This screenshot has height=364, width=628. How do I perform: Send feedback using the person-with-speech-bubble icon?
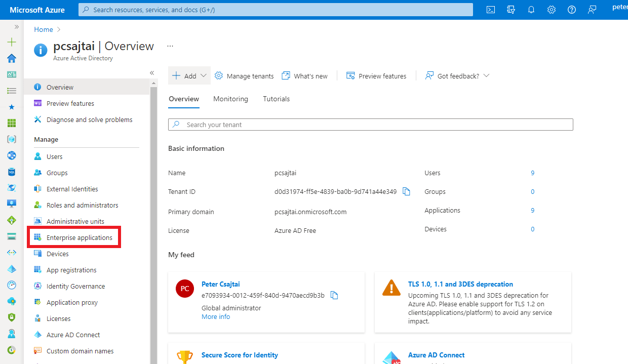tap(592, 9)
